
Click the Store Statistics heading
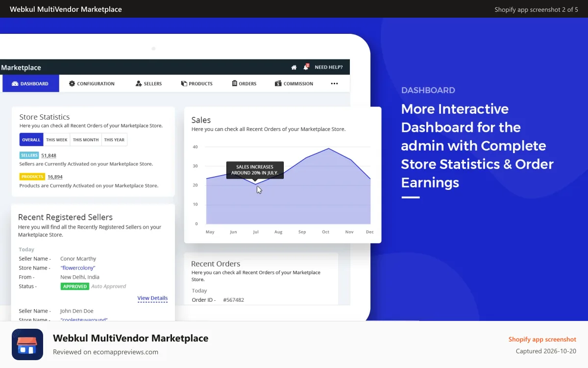click(45, 117)
